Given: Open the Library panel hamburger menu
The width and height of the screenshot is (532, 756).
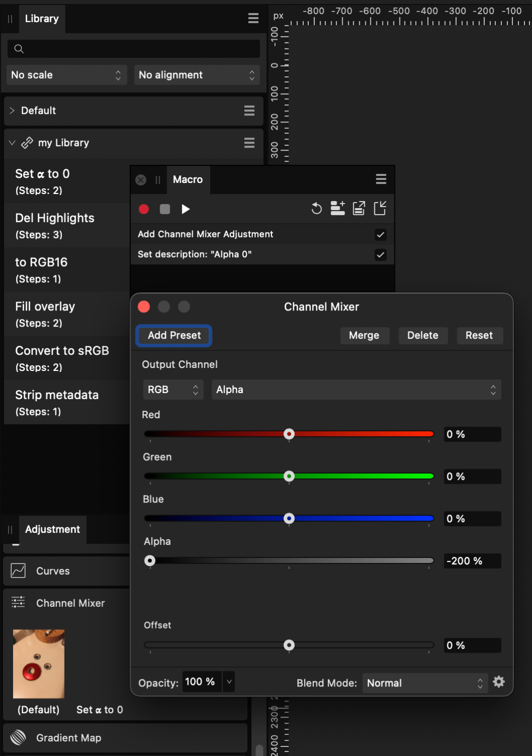Looking at the screenshot, I should [253, 18].
